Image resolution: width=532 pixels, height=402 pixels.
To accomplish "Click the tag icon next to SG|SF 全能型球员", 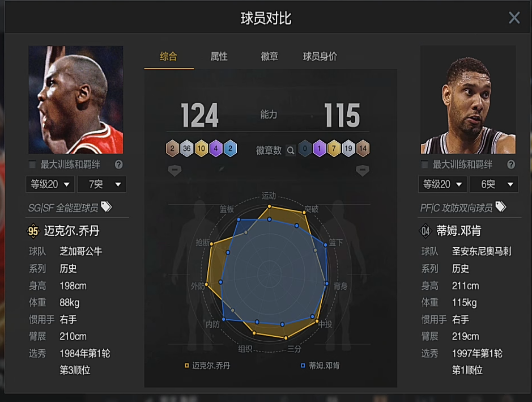I will (106, 207).
